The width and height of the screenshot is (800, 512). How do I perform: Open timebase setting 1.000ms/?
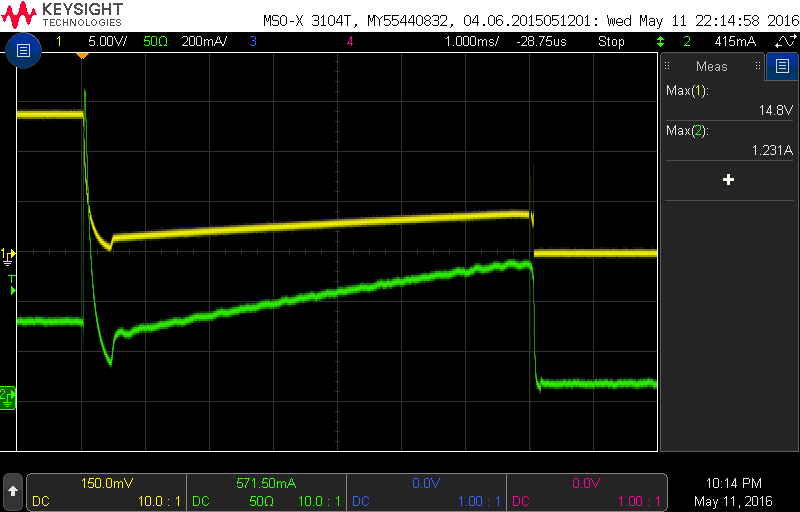[472, 41]
